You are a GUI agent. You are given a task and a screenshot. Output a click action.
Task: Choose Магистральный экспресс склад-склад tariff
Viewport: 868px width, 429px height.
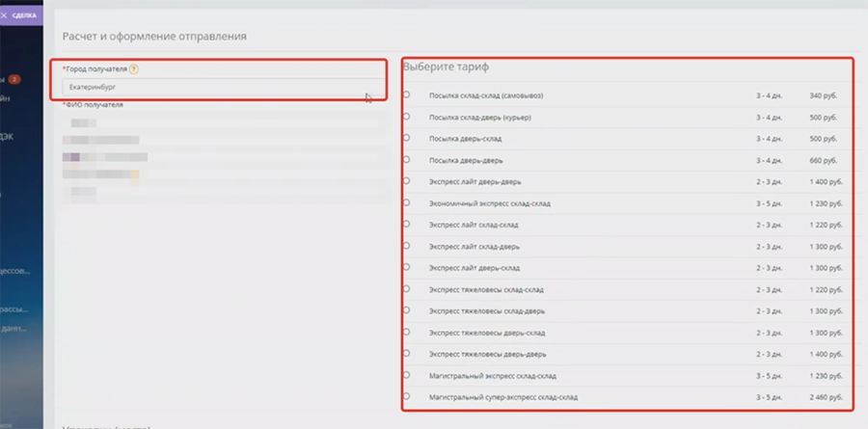tap(406, 375)
